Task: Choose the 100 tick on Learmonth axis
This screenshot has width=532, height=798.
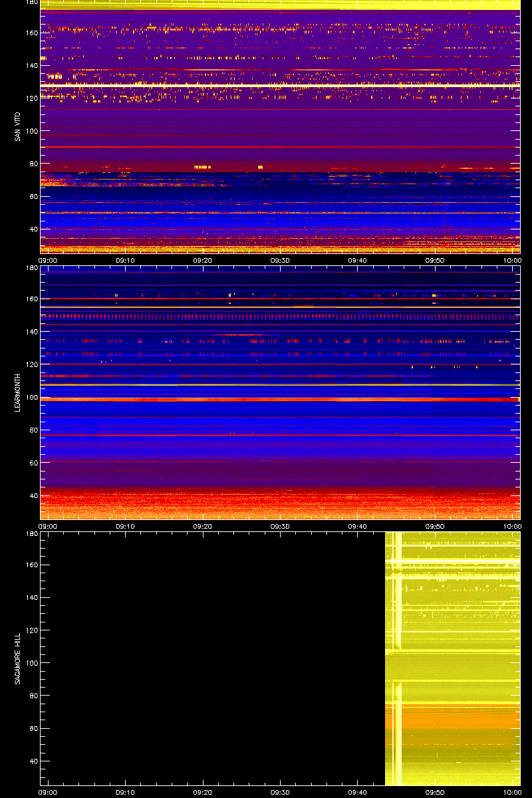Action: 31,397
